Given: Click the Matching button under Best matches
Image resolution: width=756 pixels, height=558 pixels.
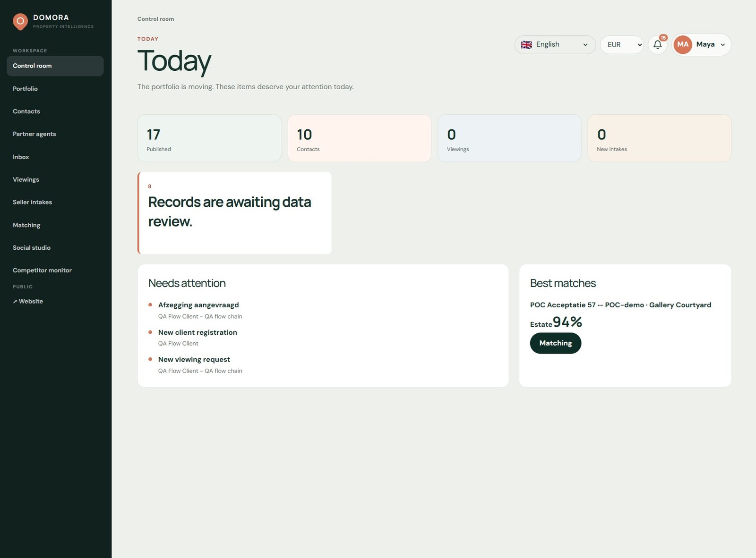Looking at the screenshot, I should pyautogui.click(x=555, y=343).
